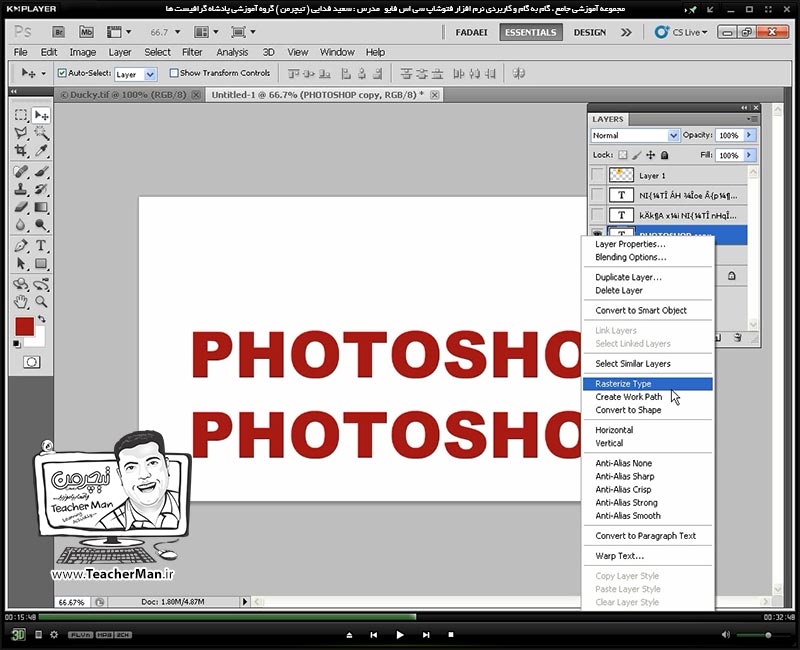Viewport: 800px width, 650px height.
Task: Toggle lock transparent pixels
Action: [622, 155]
